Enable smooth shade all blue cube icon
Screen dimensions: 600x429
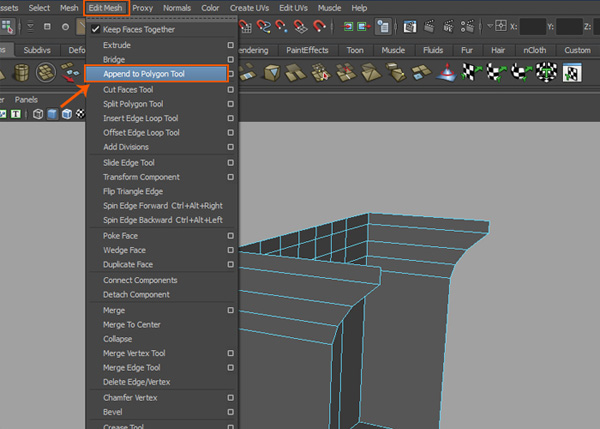(x=52, y=114)
